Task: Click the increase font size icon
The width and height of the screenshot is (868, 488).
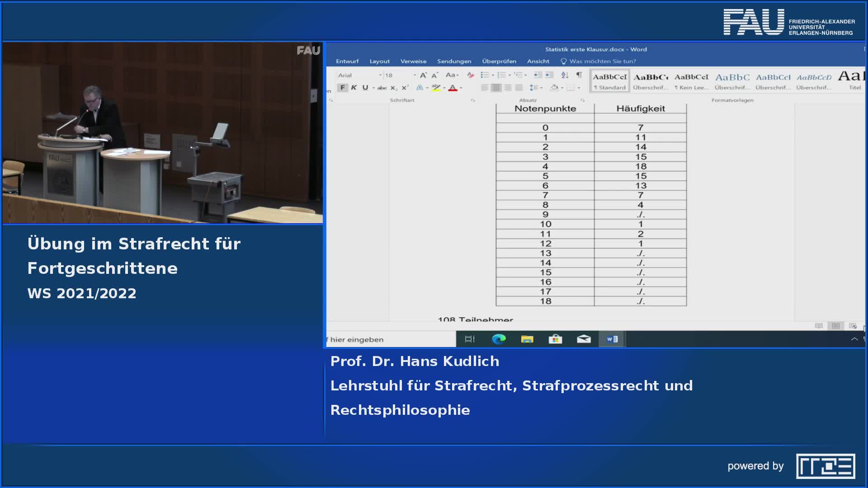Action: point(423,75)
